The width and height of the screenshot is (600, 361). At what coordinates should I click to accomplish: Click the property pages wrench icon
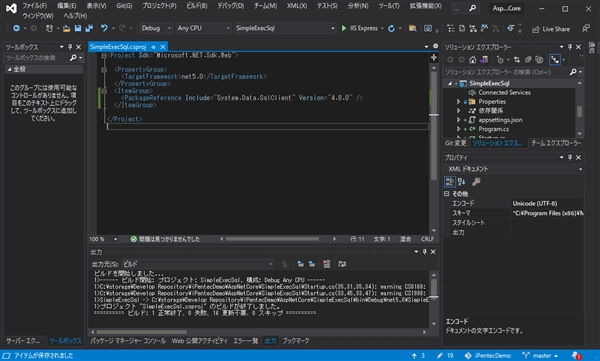point(476,182)
